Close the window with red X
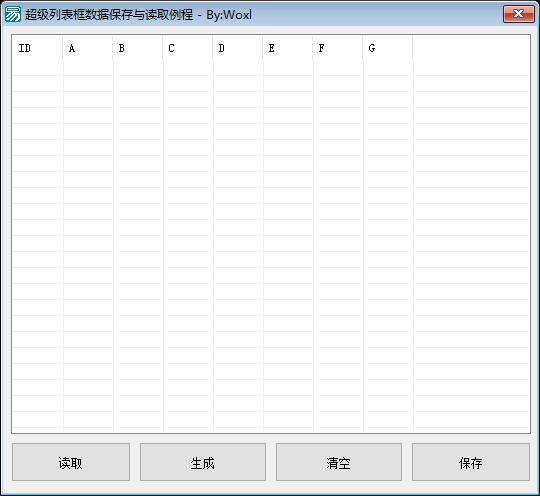This screenshot has width=540, height=496. coord(519,14)
